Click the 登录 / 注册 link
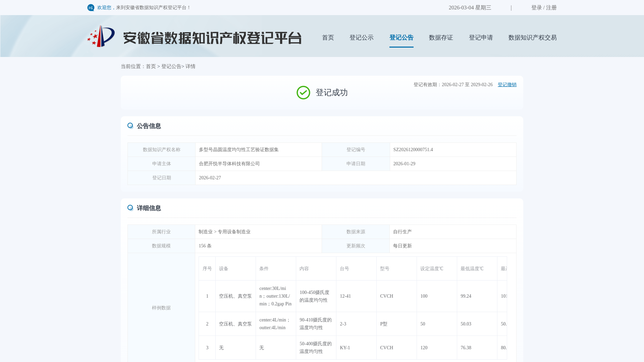644x362 pixels. 544,8
